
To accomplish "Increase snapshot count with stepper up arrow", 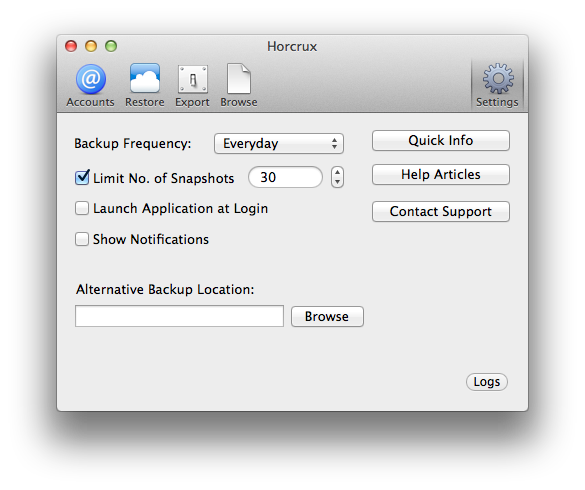I will click(337, 172).
